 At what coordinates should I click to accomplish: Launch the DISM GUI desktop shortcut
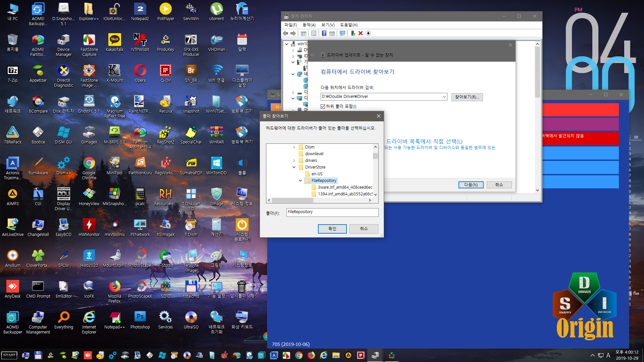pos(63,135)
